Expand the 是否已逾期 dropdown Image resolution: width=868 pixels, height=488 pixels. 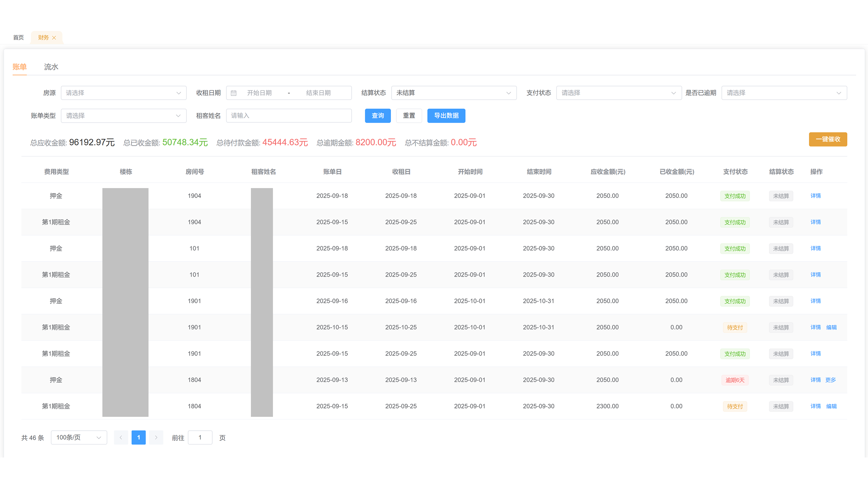784,93
